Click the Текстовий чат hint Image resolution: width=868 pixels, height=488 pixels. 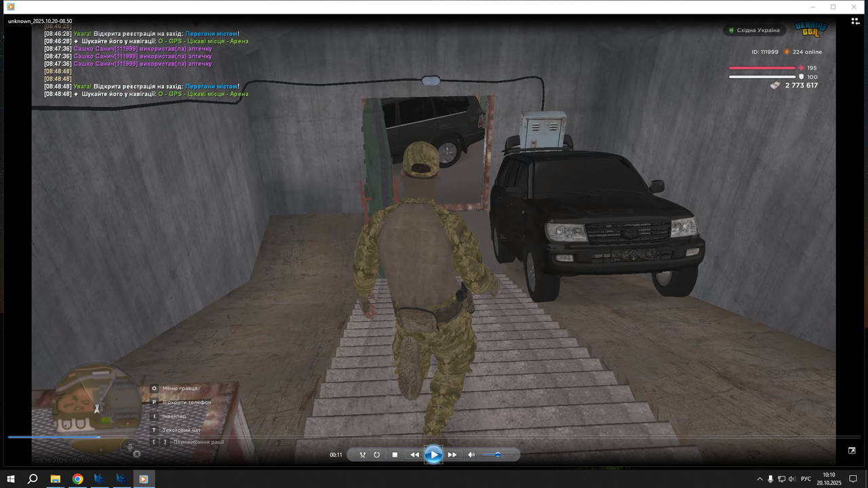182,430
